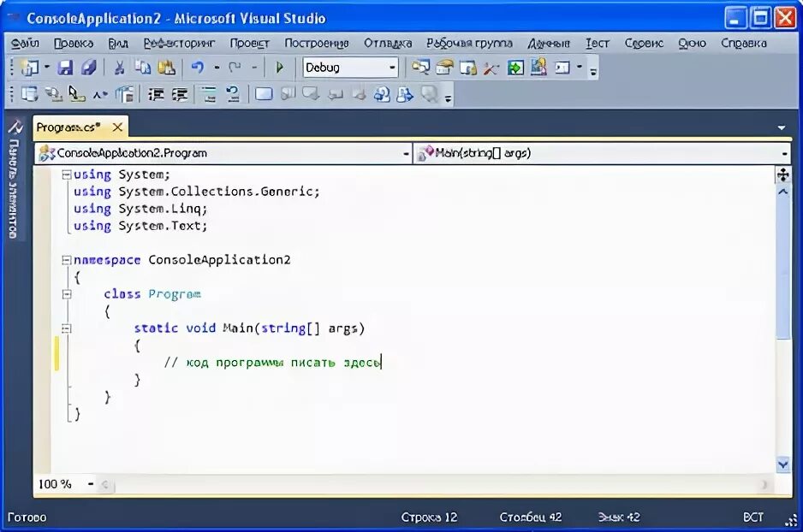Click the Copy toolbar icon

click(143, 68)
